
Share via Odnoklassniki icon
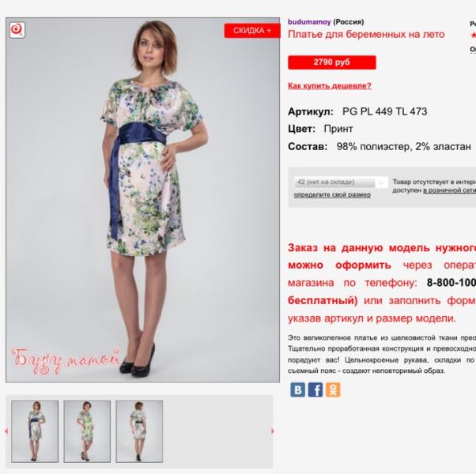[x=333, y=389]
